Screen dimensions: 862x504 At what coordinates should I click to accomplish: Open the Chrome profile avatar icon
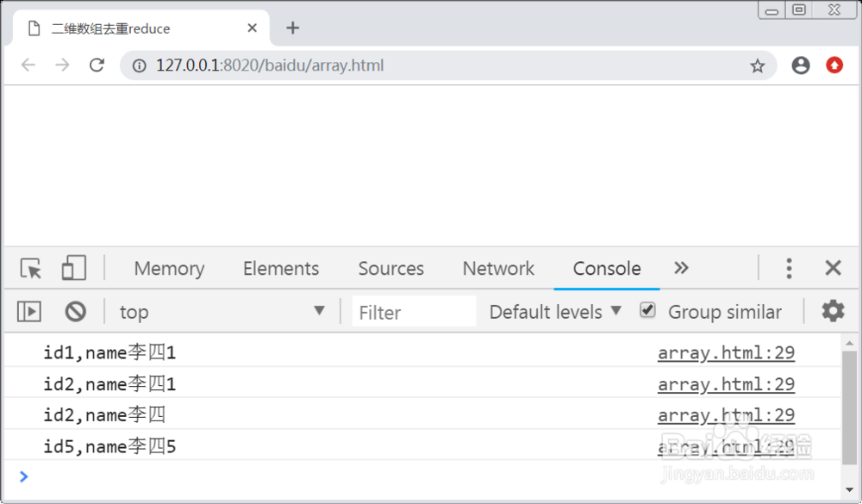801,65
